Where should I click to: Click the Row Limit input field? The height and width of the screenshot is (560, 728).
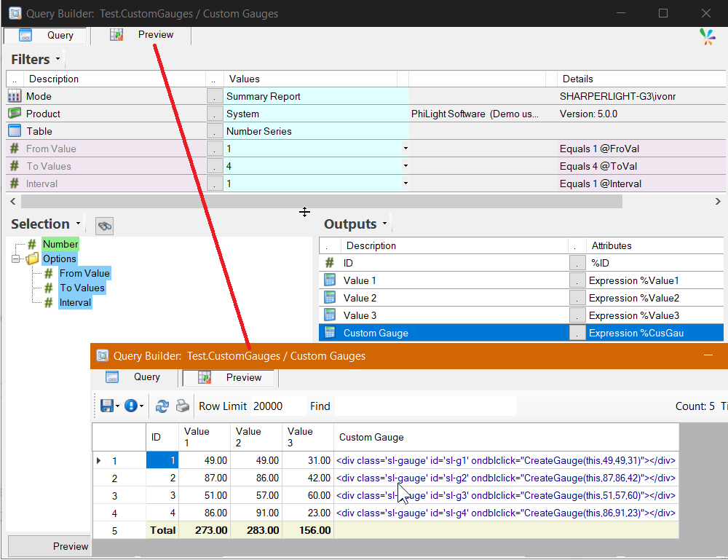277,406
